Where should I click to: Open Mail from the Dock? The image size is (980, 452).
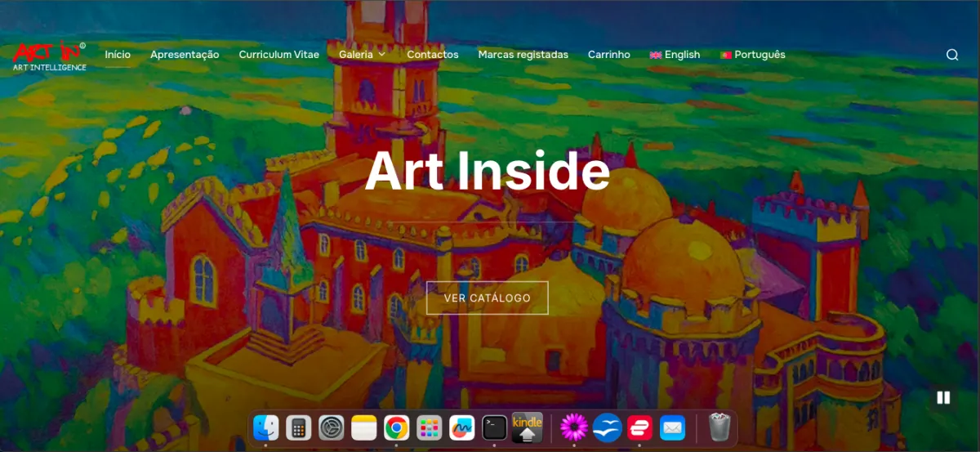[673, 427]
